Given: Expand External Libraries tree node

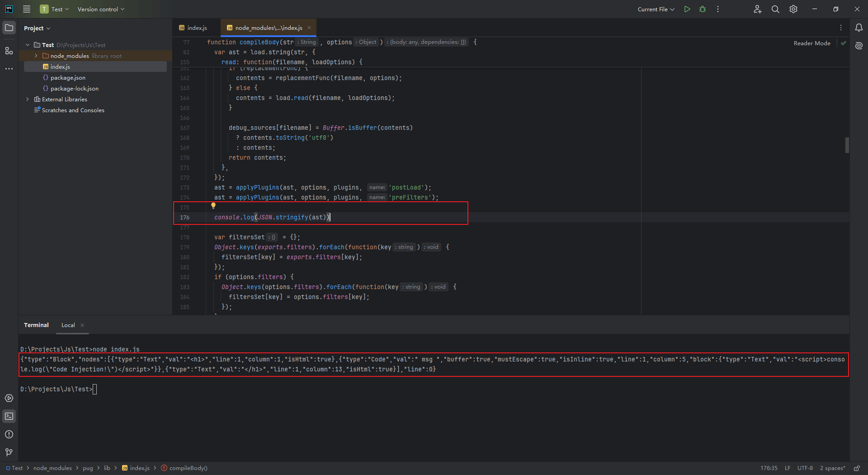Looking at the screenshot, I should tap(28, 100).
